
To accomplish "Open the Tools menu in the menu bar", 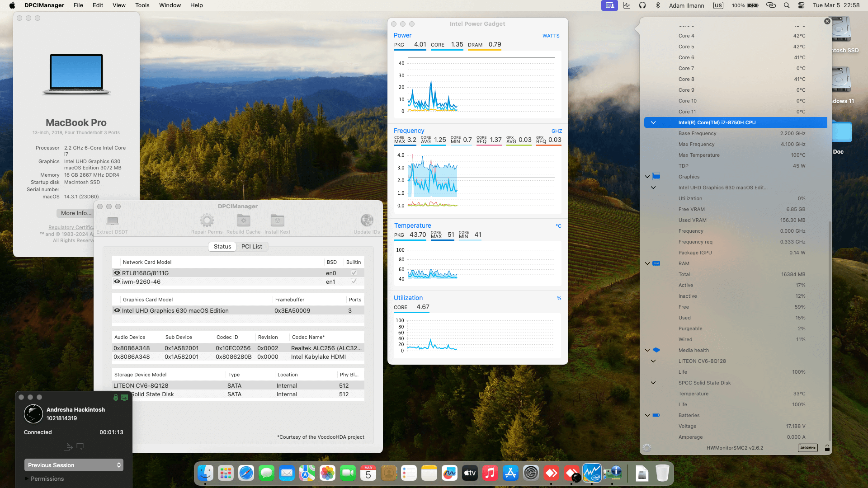I will click(x=142, y=5).
